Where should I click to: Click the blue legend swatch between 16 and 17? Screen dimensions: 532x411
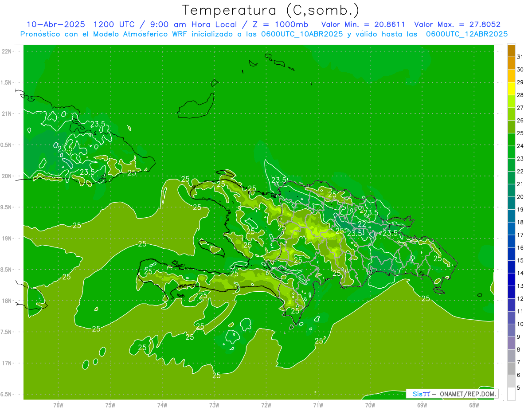511,241
